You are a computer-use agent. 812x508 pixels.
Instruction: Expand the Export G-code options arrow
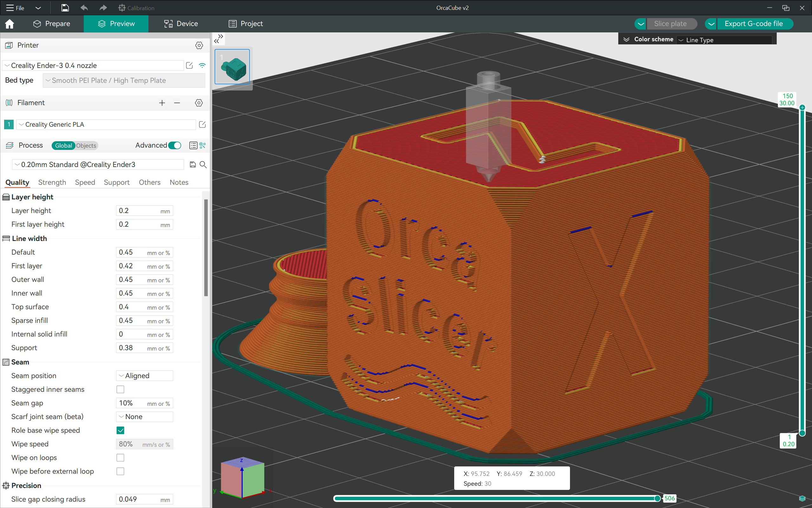pyautogui.click(x=711, y=24)
